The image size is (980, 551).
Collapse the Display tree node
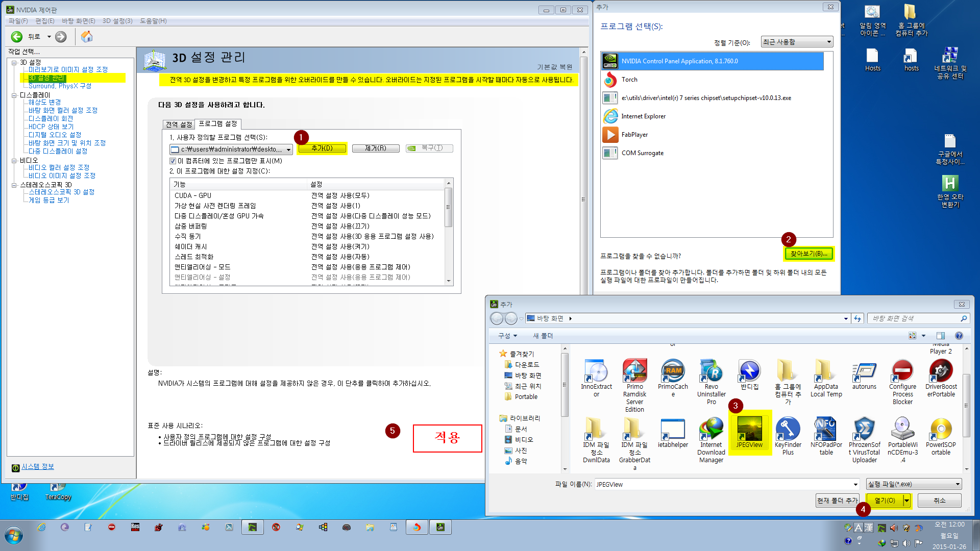(14, 95)
